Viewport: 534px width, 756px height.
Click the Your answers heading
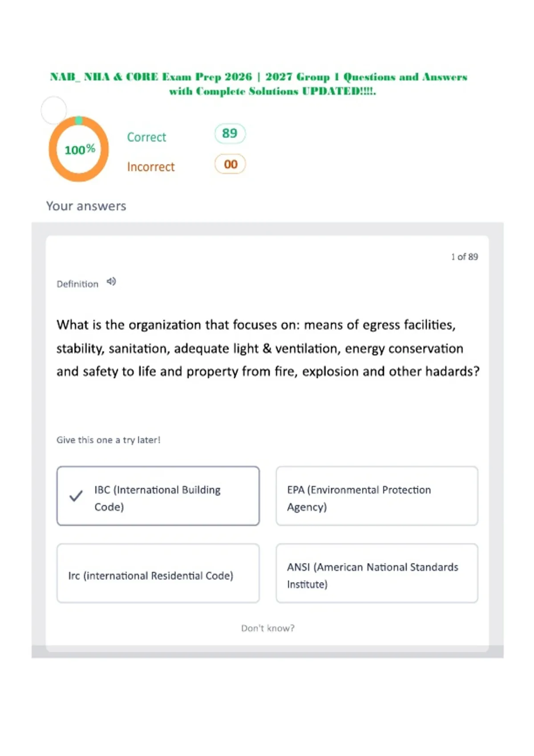[86, 206]
